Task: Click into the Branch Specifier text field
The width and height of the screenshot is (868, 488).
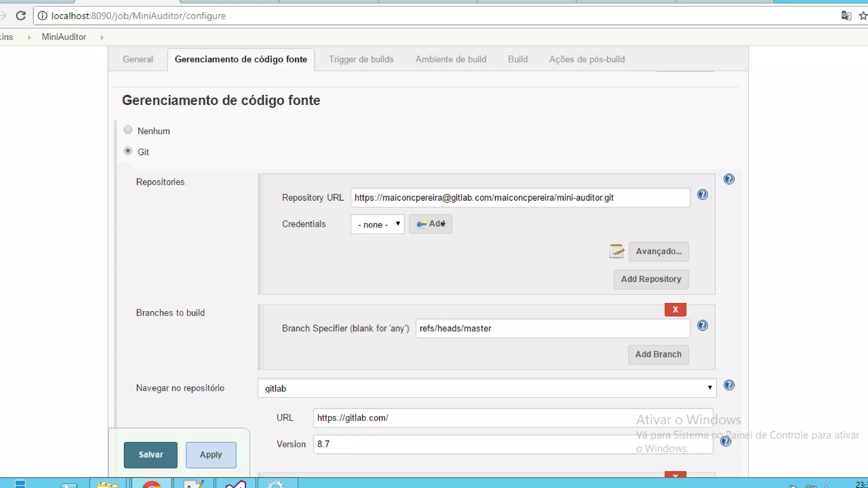Action: point(552,329)
